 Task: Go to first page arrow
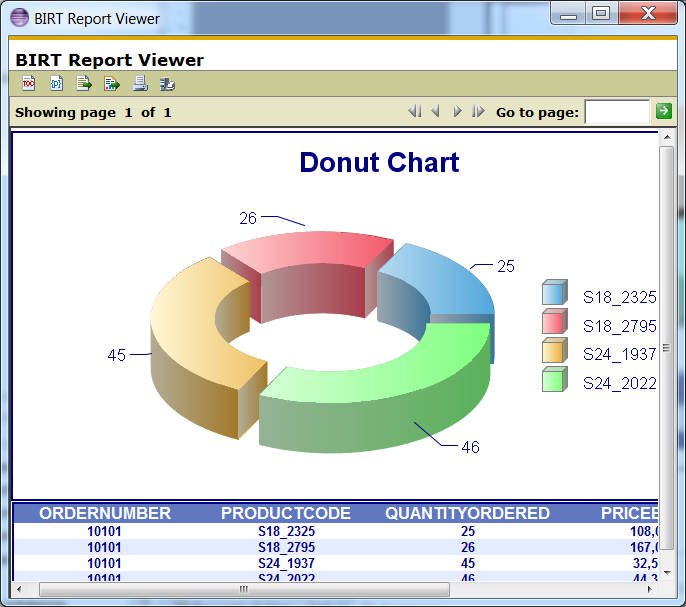[415, 112]
